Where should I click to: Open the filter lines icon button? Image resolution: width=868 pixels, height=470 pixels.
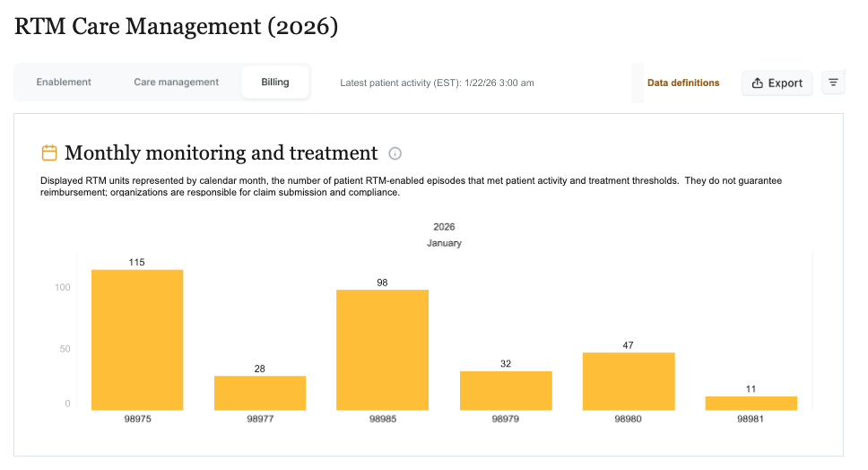tap(833, 83)
